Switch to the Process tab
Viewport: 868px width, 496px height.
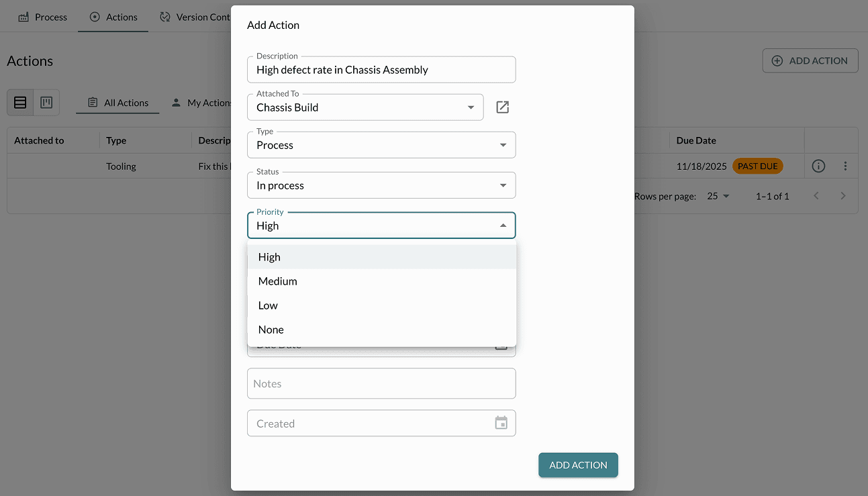coord(42,16)
